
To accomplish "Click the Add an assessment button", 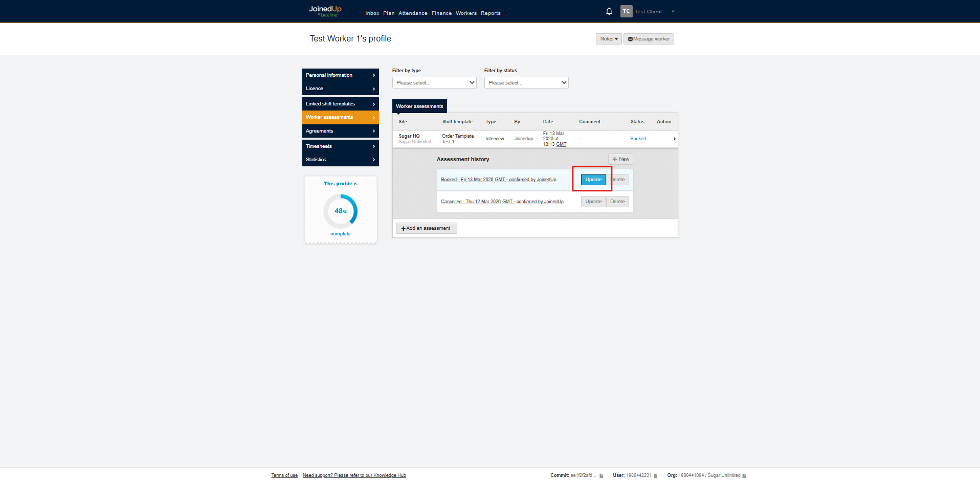I will (426, 228).
